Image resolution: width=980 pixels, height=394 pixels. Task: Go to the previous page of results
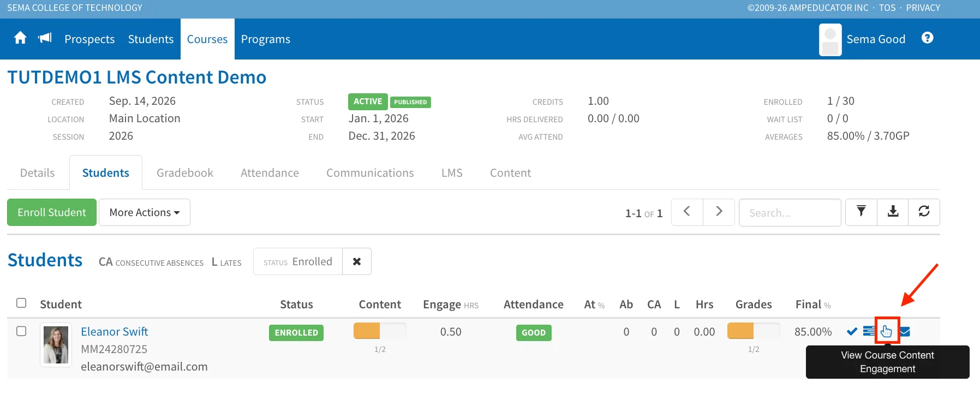(x=687, y=212)
